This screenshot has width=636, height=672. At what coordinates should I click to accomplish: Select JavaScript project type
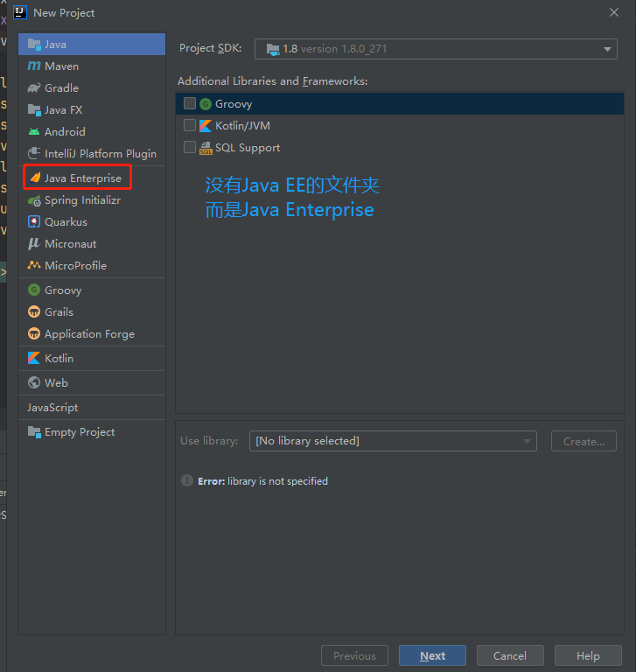tap(52, 407)
